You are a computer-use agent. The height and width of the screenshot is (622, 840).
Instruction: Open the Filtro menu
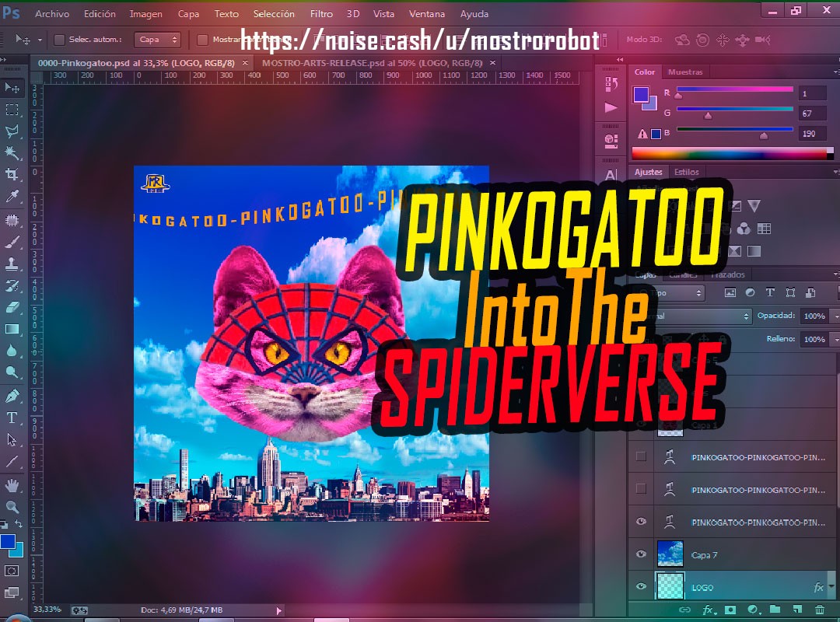coord(321,14)
